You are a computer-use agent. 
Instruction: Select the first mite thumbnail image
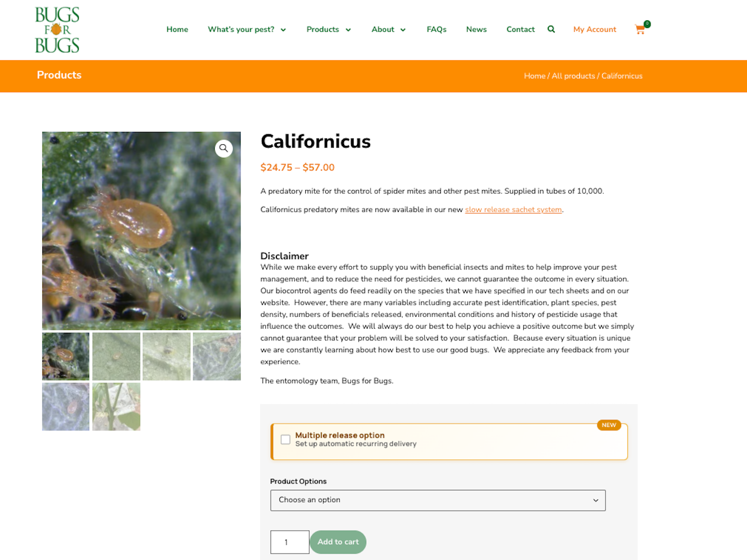point(66,356)
